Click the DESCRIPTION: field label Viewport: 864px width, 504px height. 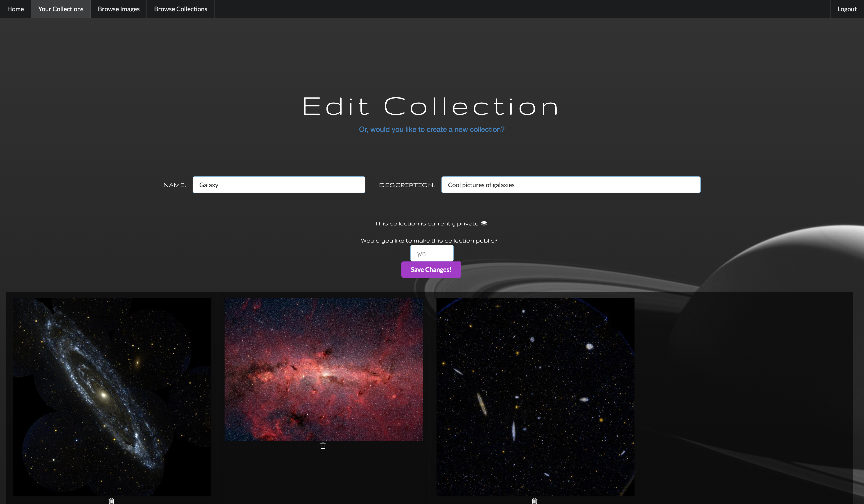(407, 185)
